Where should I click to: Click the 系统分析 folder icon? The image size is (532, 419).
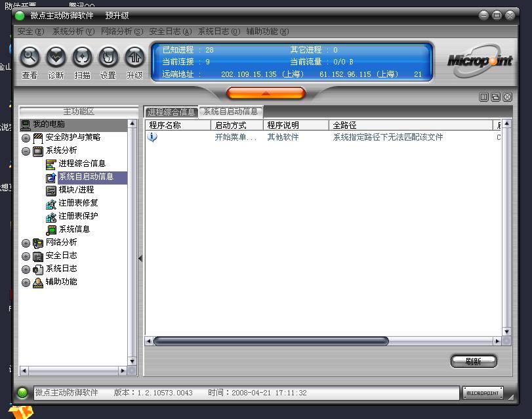point(37,151)
